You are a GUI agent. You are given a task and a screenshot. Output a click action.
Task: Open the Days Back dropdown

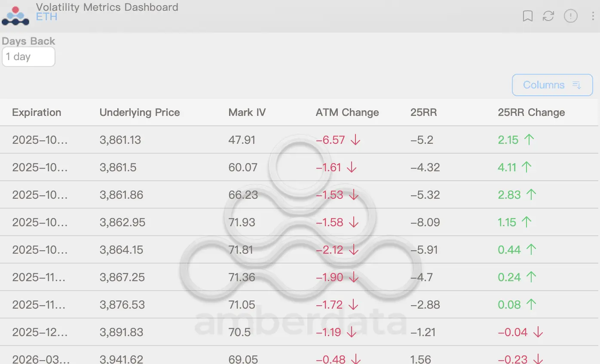click(x=28, y=57)
